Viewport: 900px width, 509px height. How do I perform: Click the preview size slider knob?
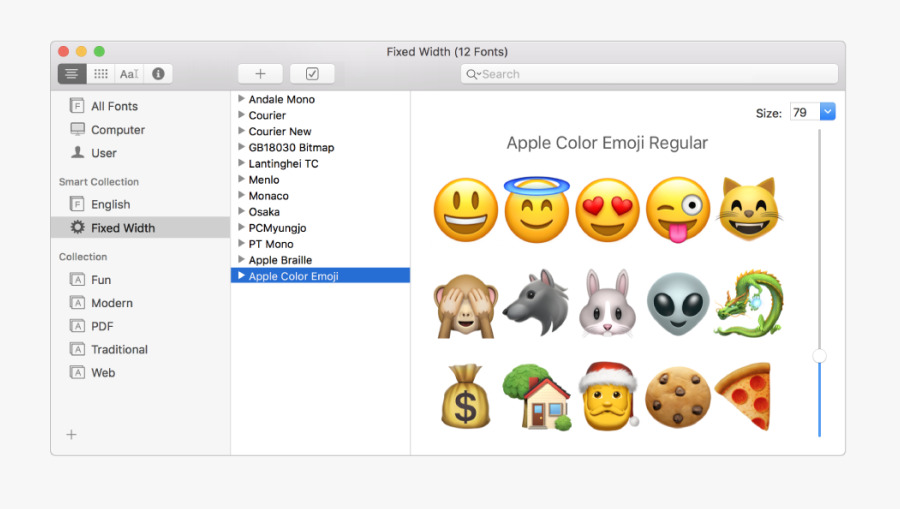pos(820,356)
